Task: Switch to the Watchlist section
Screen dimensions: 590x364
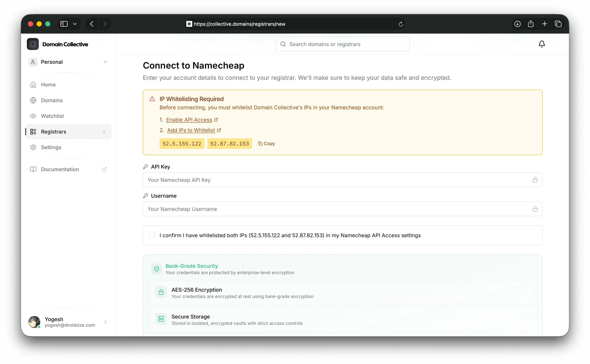Action: 53,116
